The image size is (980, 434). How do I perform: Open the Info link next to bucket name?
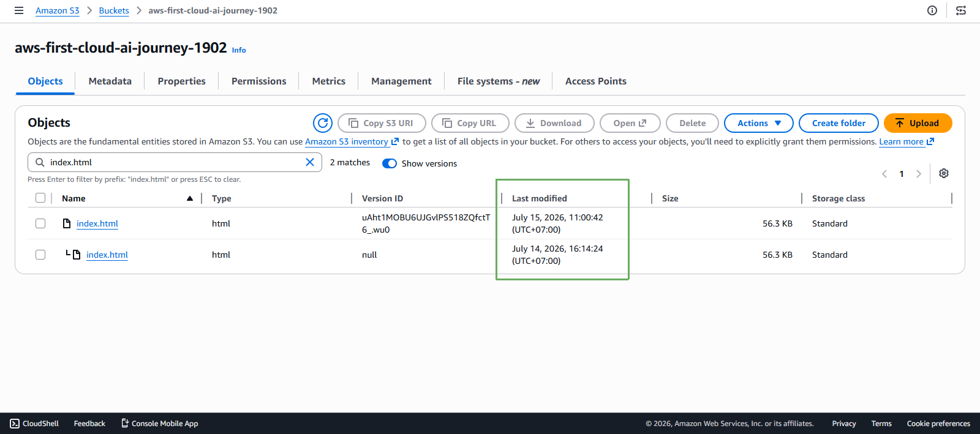tap(239, 50)
